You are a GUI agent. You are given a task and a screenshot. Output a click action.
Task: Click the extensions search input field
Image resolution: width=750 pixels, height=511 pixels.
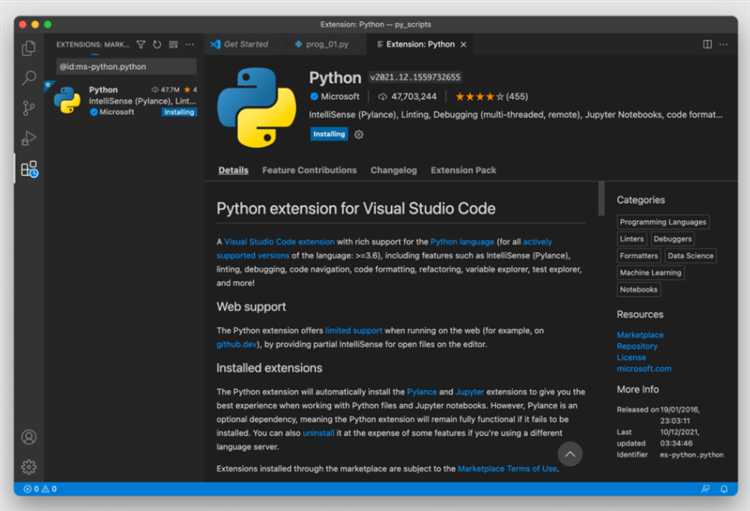(126, 67)
